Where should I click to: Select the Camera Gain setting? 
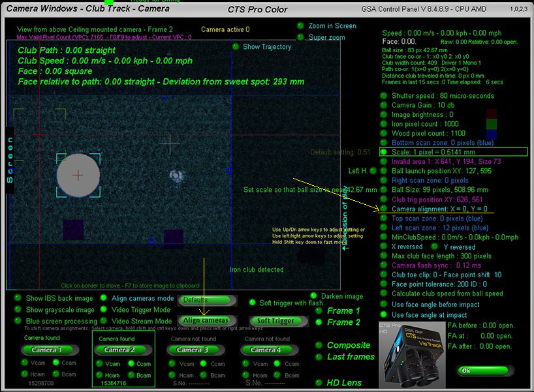point(383,105)
